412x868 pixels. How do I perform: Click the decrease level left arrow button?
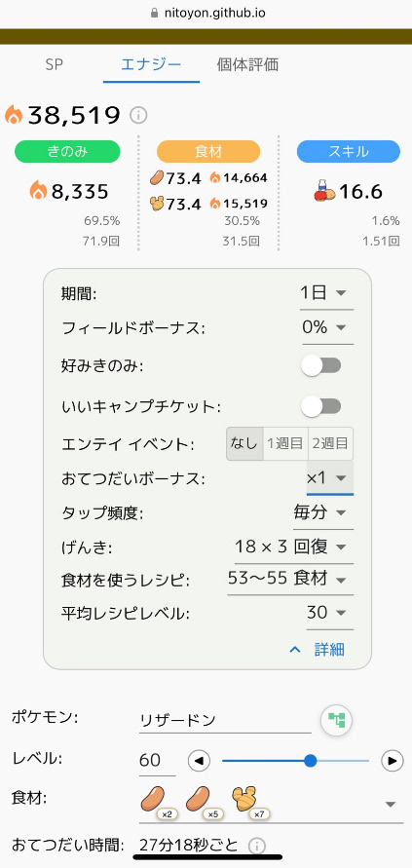tap(200, 761)
